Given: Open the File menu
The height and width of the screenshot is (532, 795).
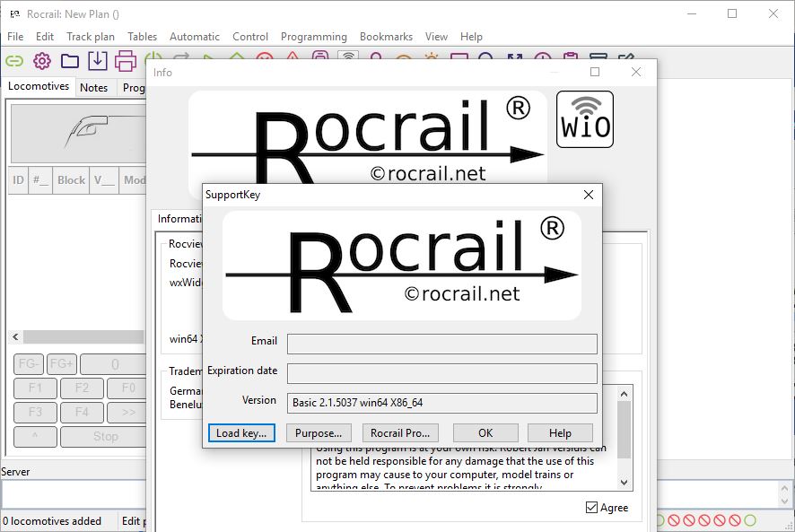Looking at the screenshot, I should (15, 37).
